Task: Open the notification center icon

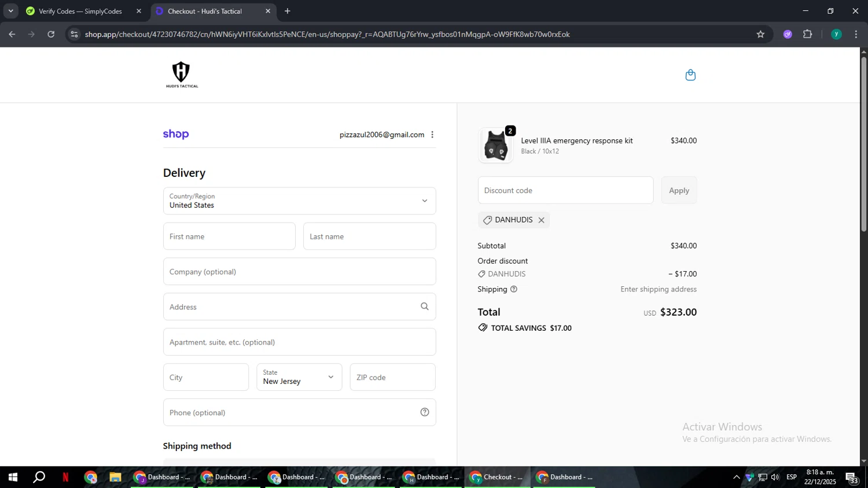Action: click(x=852, y=478)
